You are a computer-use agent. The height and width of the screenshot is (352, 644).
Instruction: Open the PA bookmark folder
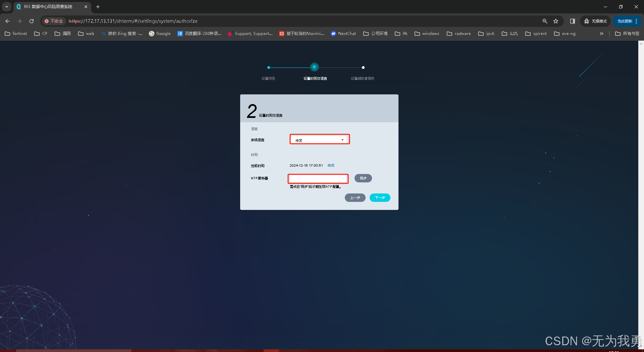coord(401,34)
